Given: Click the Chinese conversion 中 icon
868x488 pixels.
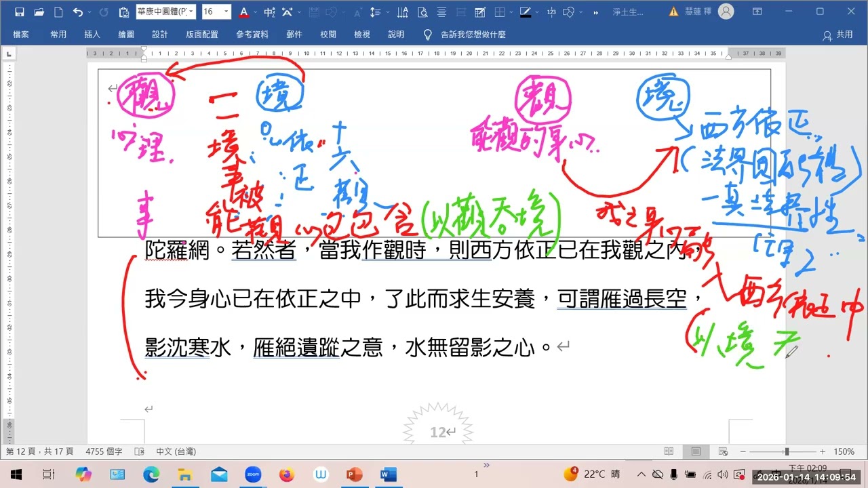Looking at the screenshot, I should 270,12.
